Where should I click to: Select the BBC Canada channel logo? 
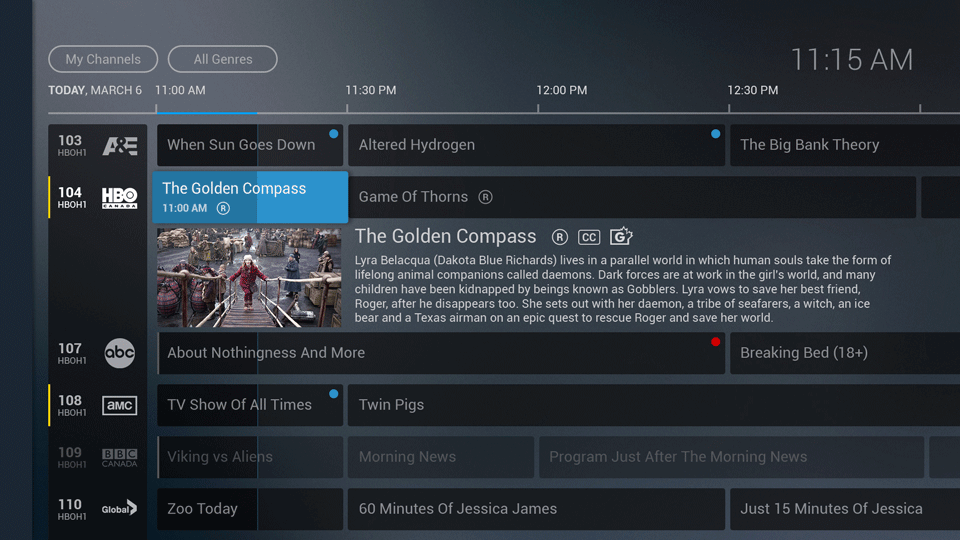point(119,457)
